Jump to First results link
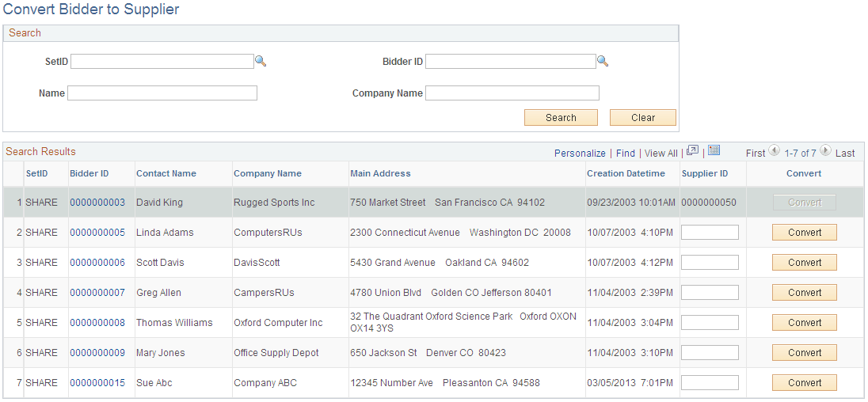 (x=755, y=154)
